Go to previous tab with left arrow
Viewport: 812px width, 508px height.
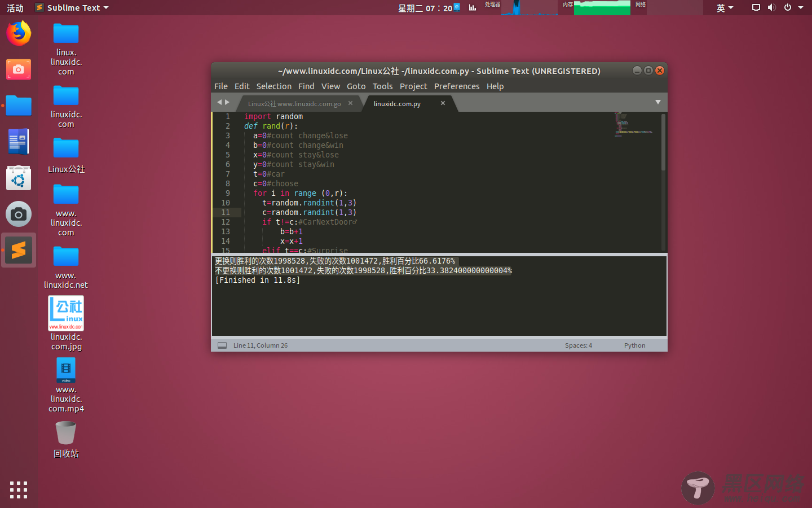click(x=219, y=102)
